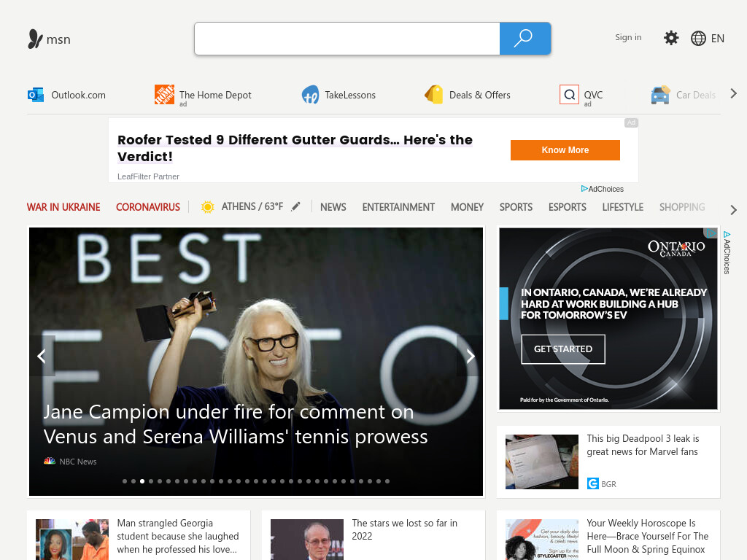Click the Ontario Canada ad logo

click(676, 248)
